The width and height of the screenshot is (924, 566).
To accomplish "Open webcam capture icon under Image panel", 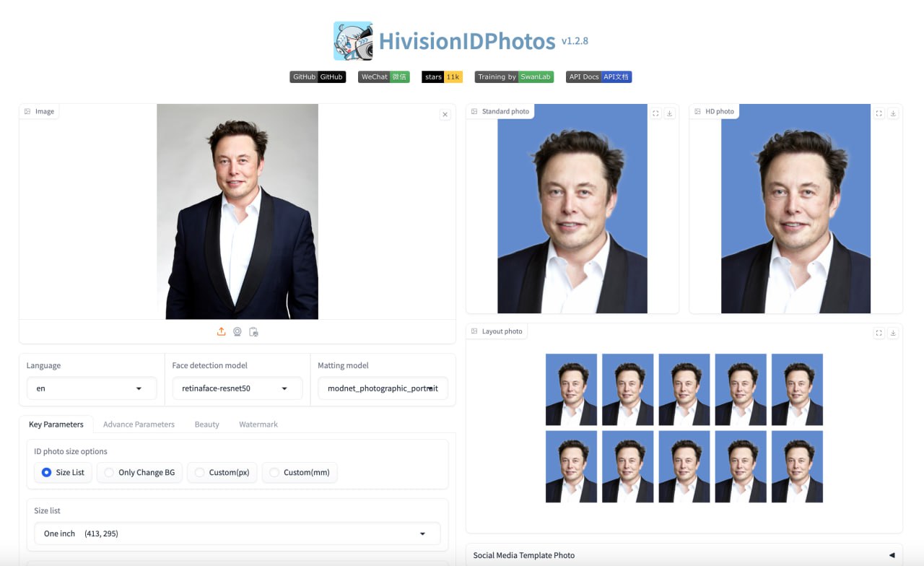I will [x=237, y=331].
